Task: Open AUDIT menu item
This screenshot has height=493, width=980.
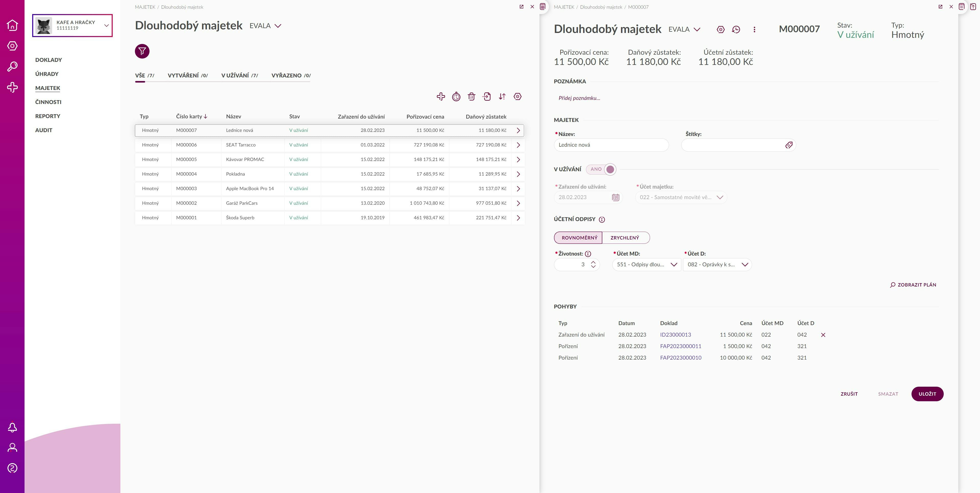Action: (x=44, y=131)
